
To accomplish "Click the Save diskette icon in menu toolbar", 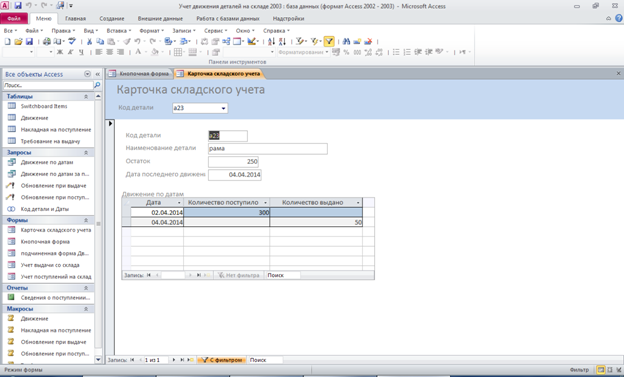I will coord(29,41).
